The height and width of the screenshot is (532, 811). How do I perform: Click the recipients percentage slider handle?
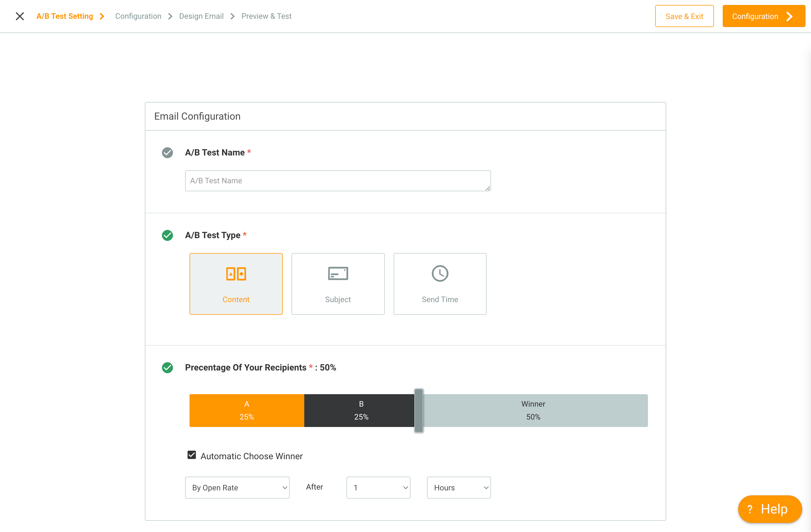[419, 410]
